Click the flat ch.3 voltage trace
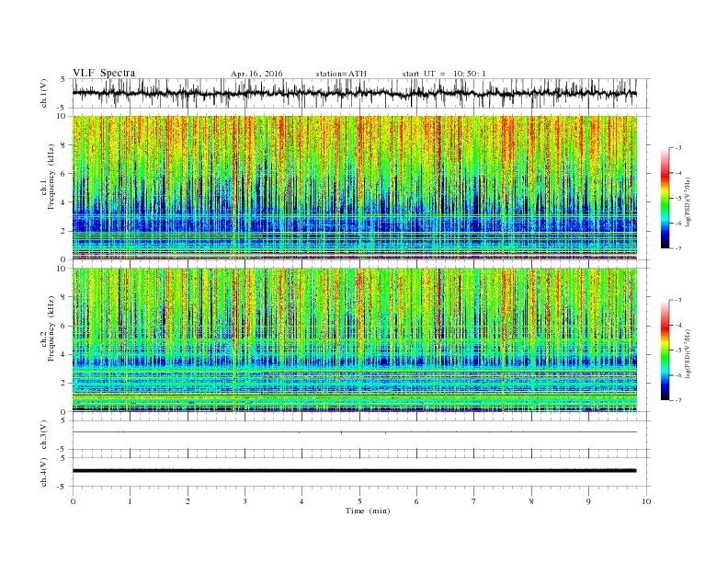 click(354, 432)
